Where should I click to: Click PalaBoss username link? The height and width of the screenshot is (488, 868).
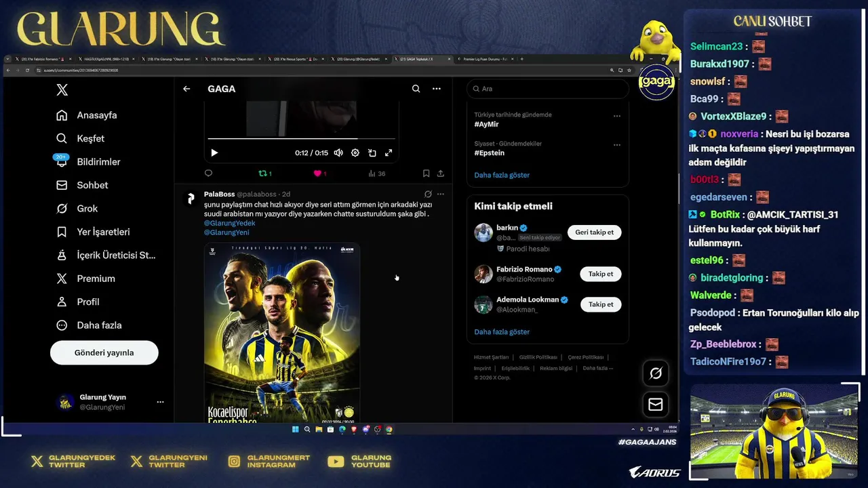click(219, 195)
